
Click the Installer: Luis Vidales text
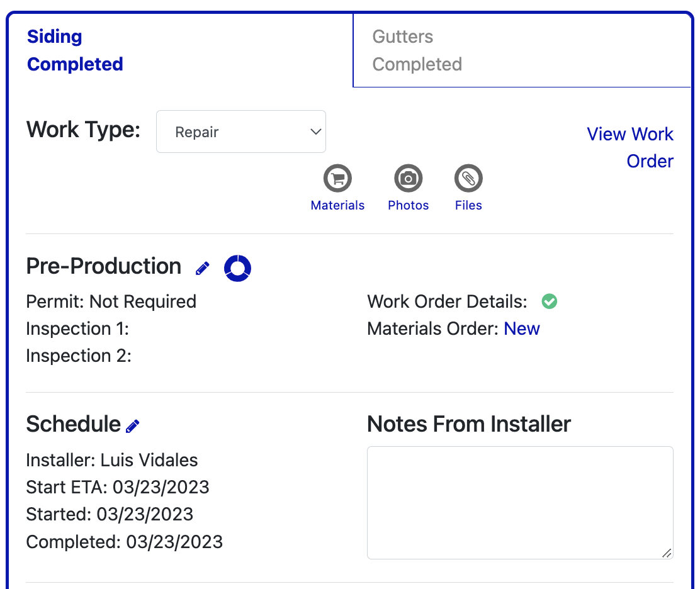tap(111, 460)
